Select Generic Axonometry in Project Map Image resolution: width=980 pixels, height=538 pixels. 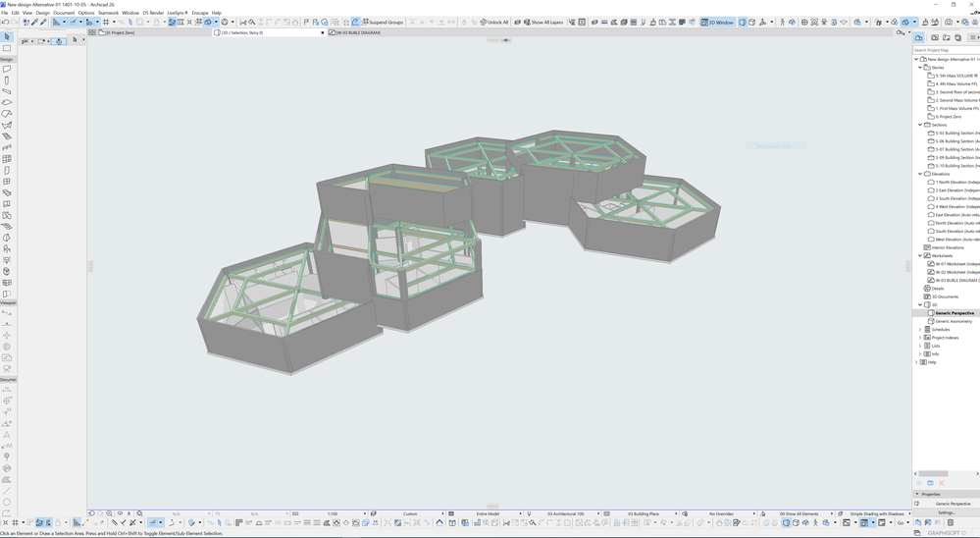(x=954, y=321)
